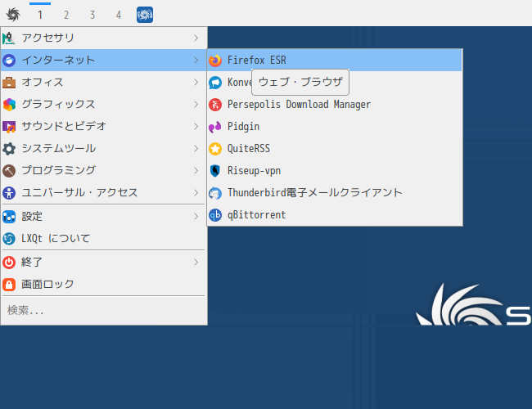The width and height of the screenshot is (532, 409).
Task: Click the Persepolis Download Manager icon
Action: (x=215, y=105)
